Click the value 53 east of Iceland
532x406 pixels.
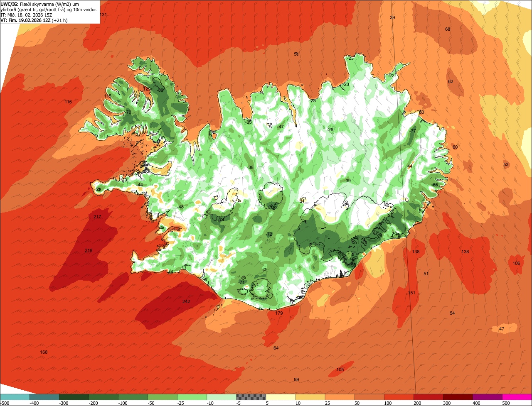click(506, 164)
